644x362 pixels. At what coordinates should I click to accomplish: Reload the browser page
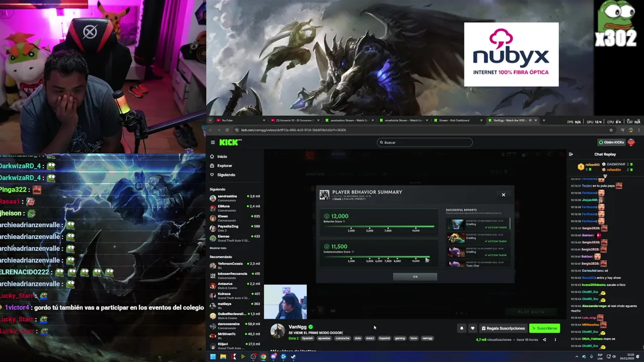[227, 130]
